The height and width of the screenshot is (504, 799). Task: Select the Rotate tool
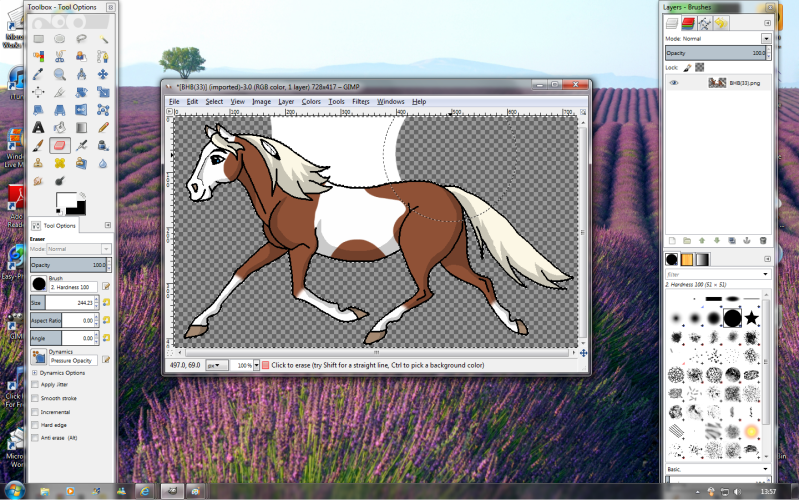(x=81, y=92)
